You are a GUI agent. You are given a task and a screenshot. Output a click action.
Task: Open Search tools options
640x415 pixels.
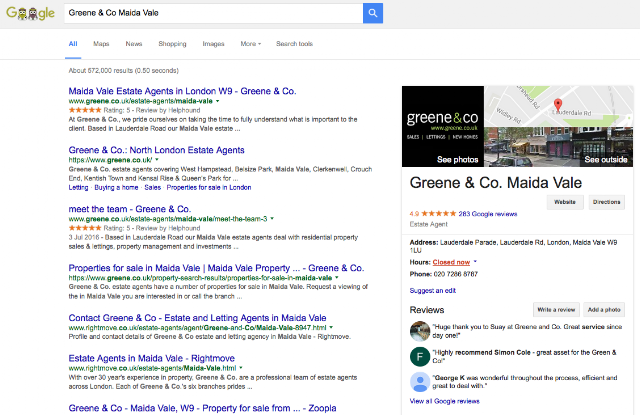(x=294, y=44)
